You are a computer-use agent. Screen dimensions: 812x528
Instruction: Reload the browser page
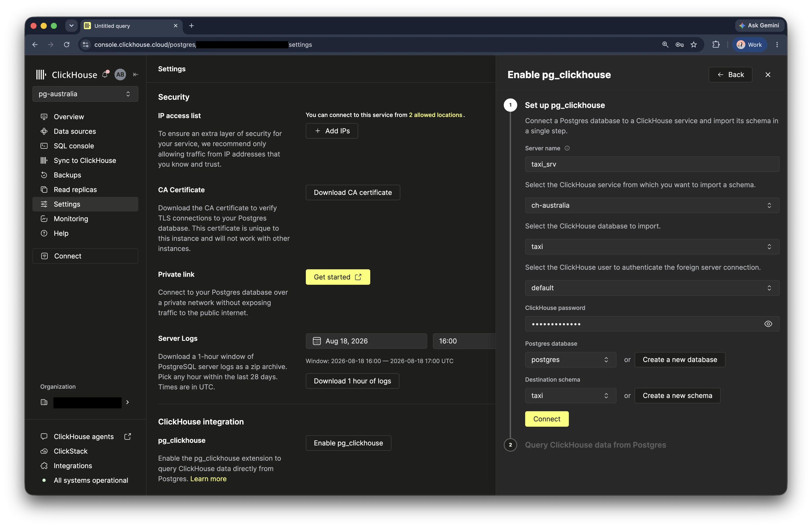pos(67,45)
